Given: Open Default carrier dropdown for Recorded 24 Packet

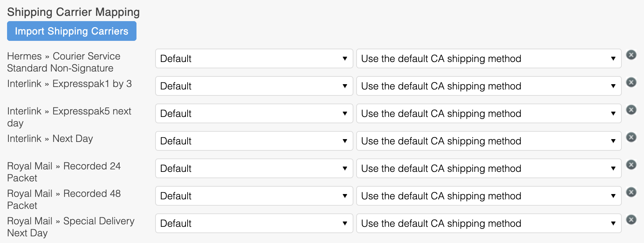Looking at the screenshot, I should point(254,168).
